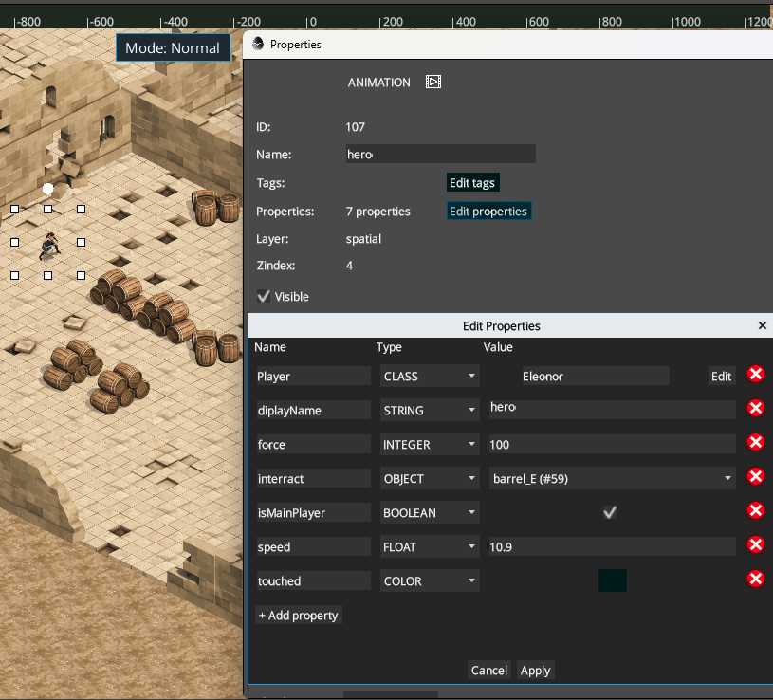This screenshot has width=773, height=700.
Task: Click the touched property name field
Action: [x=314, y=580]
